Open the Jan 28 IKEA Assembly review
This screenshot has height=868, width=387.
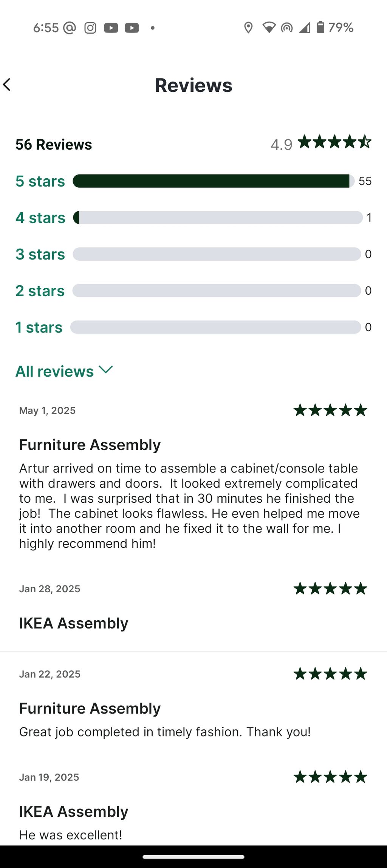(193, 609)
